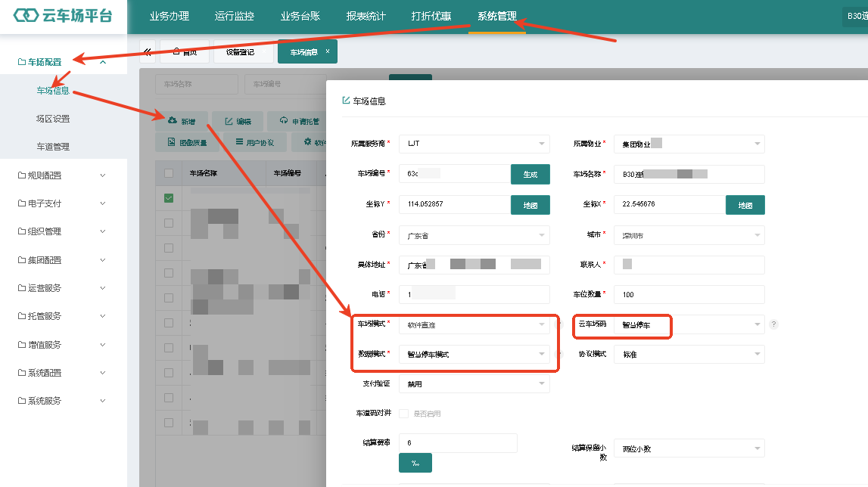Click the 规则配置 folder icon
The height and width of the screenshot is (487, 868).
click(x=22, y=175)
